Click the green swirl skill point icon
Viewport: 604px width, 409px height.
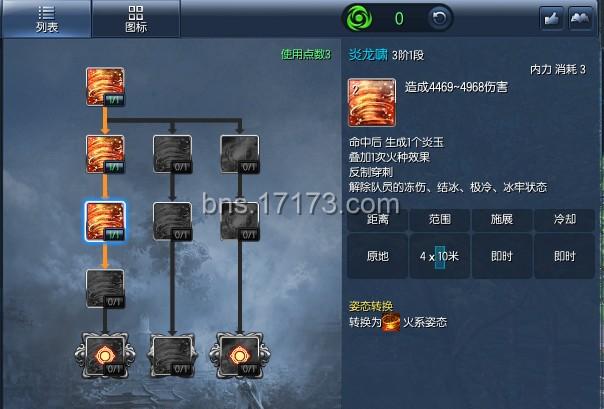pyautogui.click(x=359, y=18)
